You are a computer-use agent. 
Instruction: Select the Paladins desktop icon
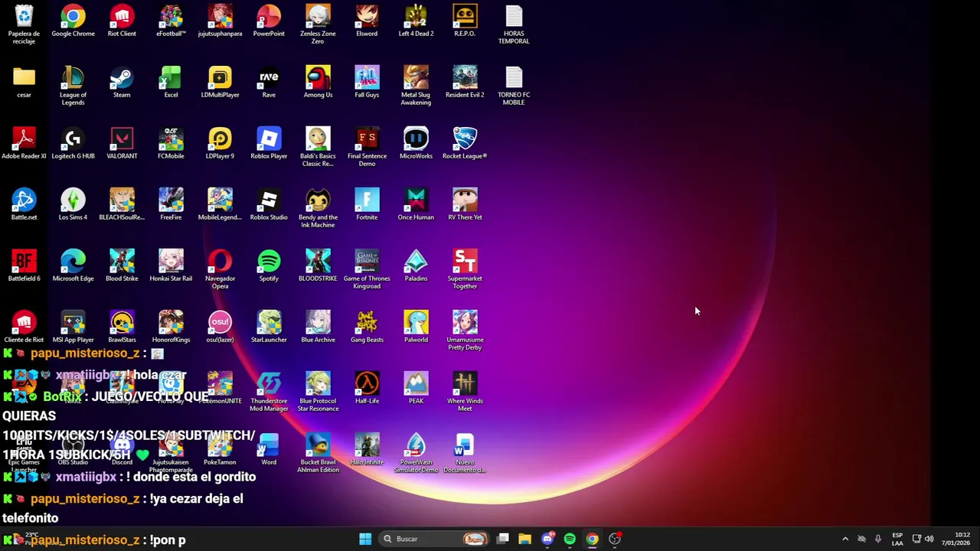pos(416,266)
